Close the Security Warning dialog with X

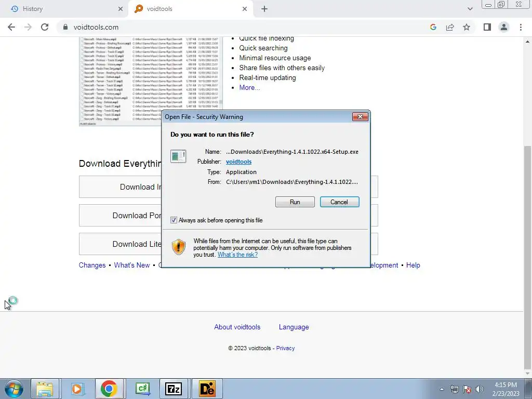(360, 117)
